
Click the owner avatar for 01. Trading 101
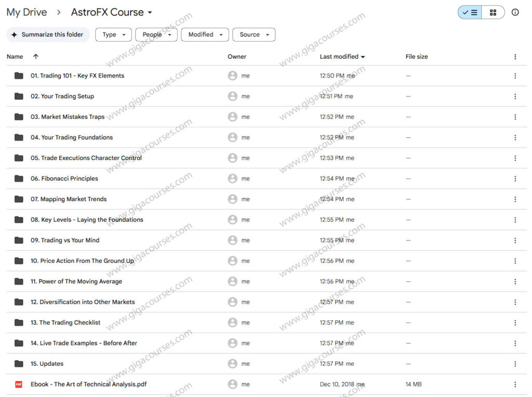point(232,75)
